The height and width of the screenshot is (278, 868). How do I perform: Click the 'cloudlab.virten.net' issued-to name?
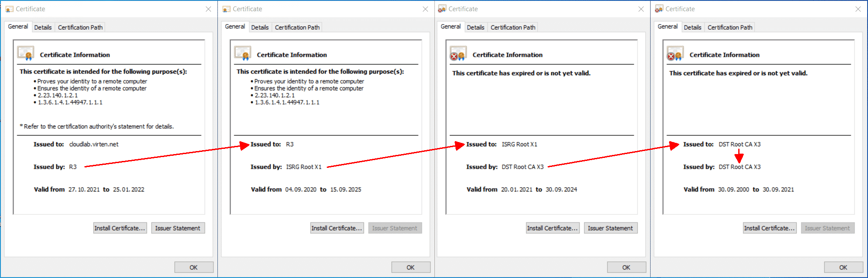[x=94, y=145]
